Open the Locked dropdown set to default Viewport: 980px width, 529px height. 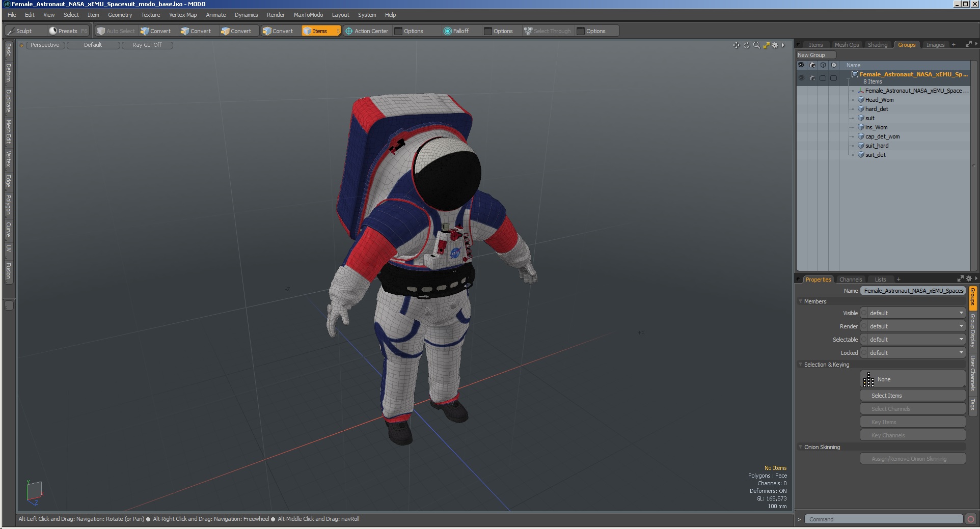click(x=913, y=353)
